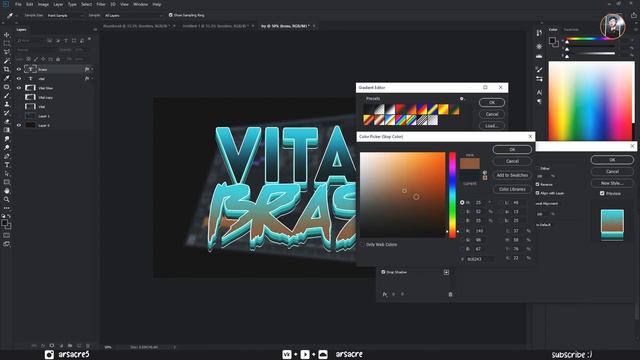Select the Hand tool

(7, 191)
